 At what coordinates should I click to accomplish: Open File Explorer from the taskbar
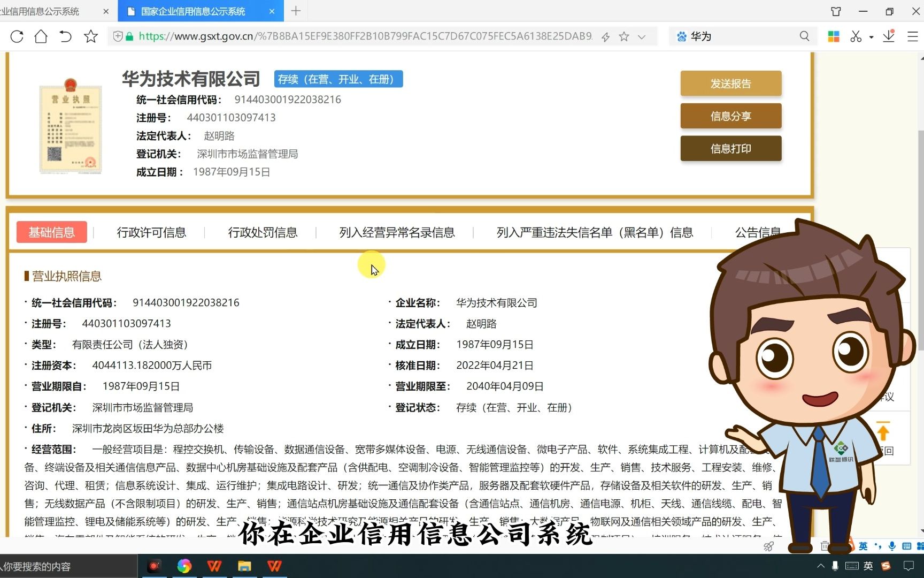point(244,566)
